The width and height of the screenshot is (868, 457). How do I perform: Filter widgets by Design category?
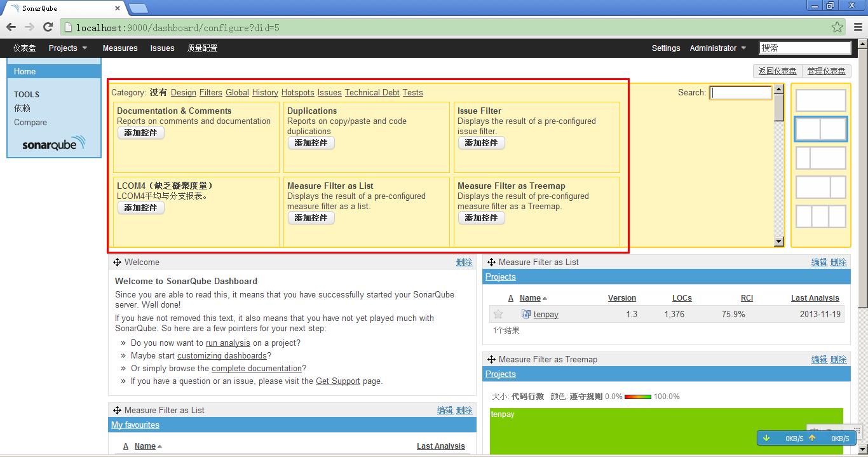pos(184,93)
